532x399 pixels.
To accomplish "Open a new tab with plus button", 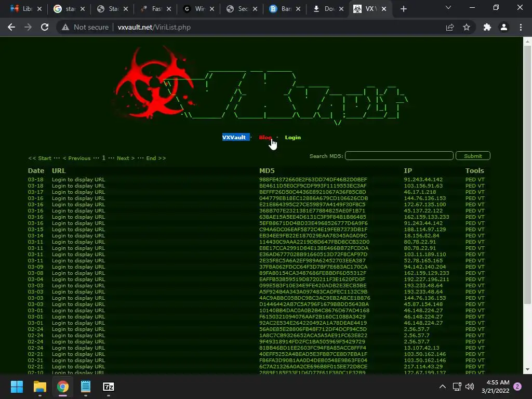I will tap(403, 9).
